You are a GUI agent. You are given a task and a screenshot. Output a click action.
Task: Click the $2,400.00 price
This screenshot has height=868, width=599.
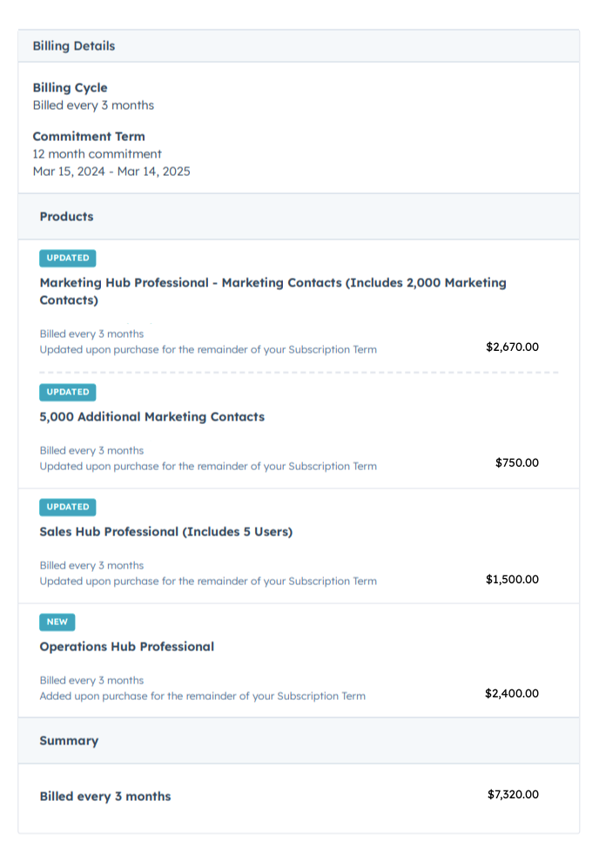[x=512, y=694]
